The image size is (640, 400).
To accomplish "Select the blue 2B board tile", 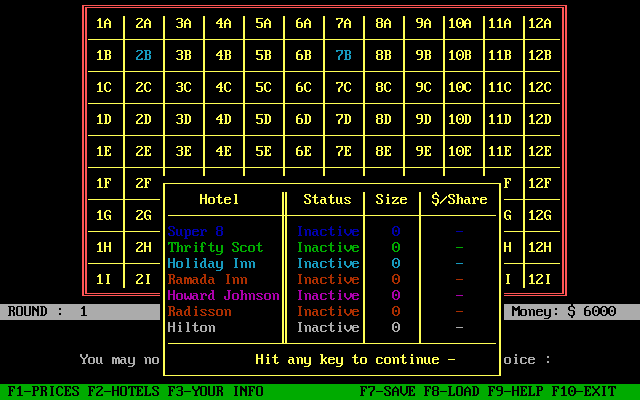I will click(144, 55).
